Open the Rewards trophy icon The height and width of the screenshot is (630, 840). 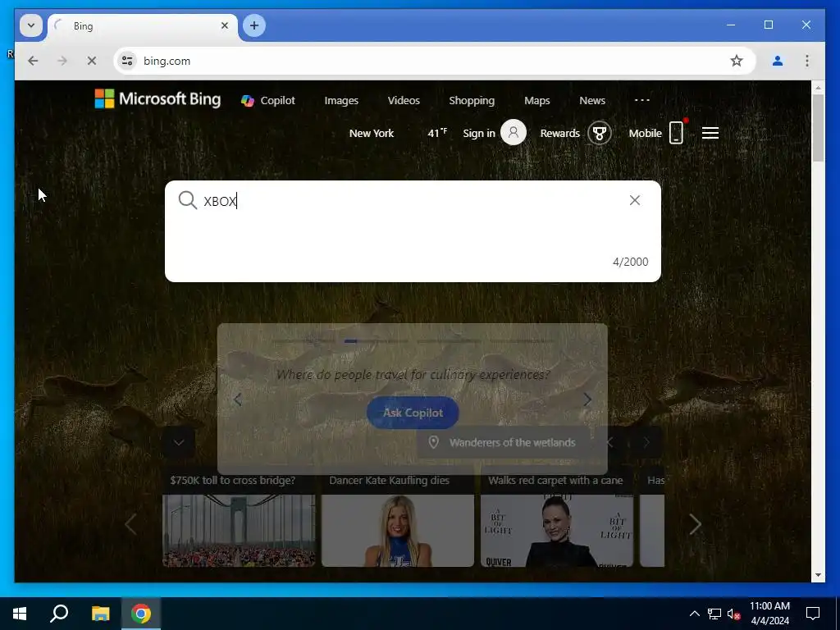pyautogui.click(x=600, y=133)
